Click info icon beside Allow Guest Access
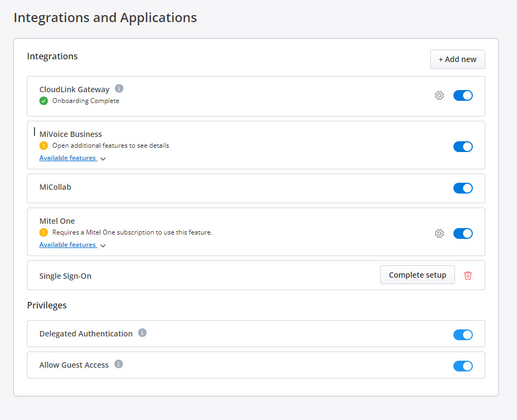The image size is (517, 420). point(119,364)
